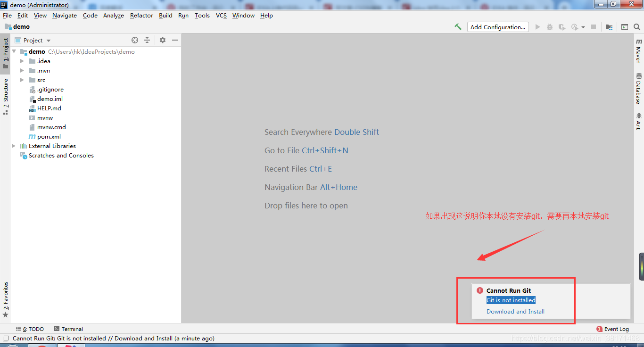
Task: Open the File menu
Action: [x=7, y=15]
